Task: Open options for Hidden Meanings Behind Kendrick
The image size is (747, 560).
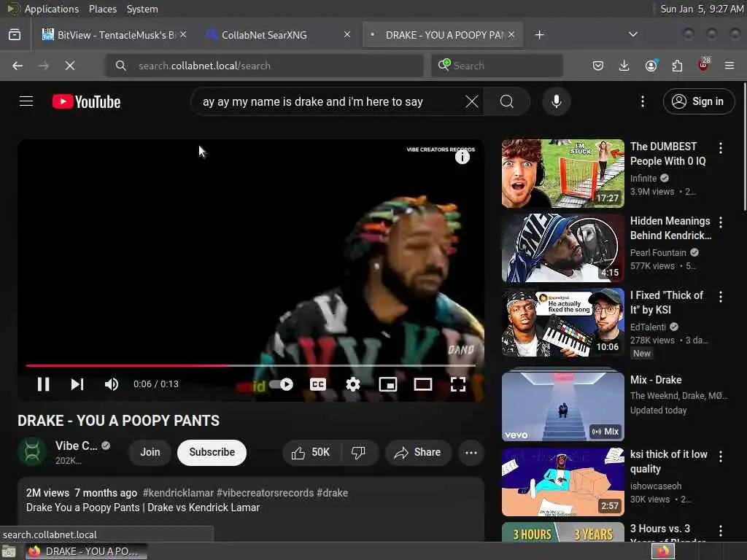Action: (x=721, y=222)
